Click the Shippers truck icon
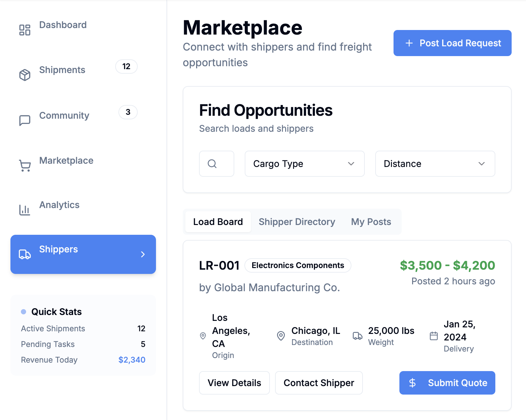The height and width of the screenshot is (420, 526). pyautogui.click(x=25, y=254)
